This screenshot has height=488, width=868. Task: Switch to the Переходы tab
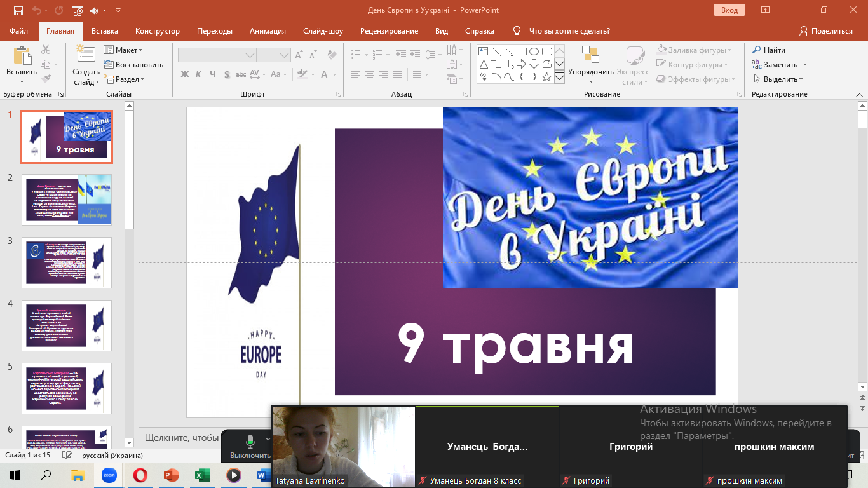[x=215, y=30]
